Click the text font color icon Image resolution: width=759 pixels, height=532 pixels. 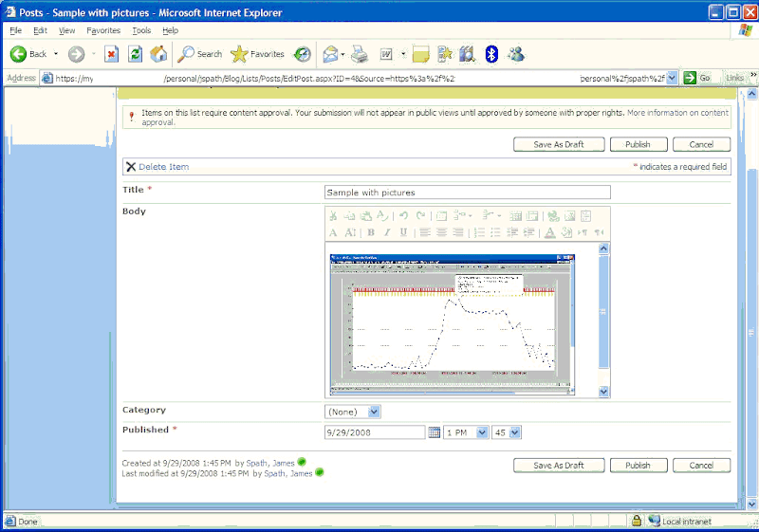click(x=550, y=232)
